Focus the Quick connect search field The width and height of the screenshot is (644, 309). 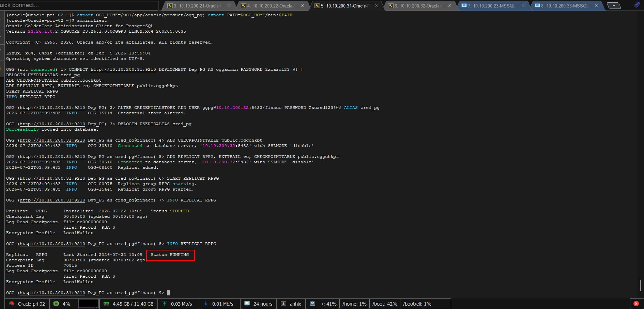click(x=79, y=5)
